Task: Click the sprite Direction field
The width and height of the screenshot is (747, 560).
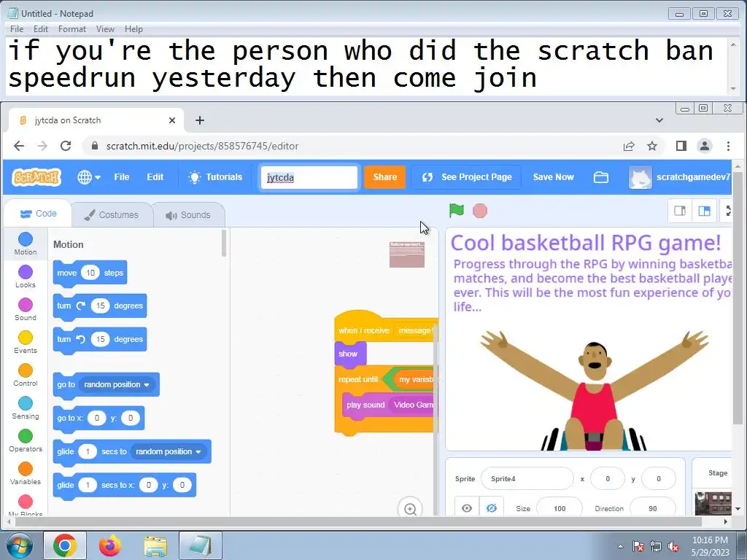Action: tap(653, 508)
